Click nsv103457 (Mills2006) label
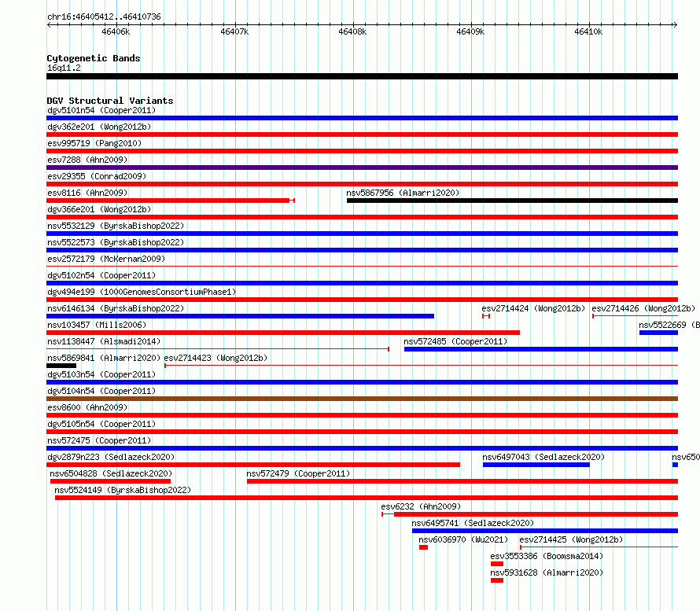This screenshot has width=700, height=611. (97, 325)
